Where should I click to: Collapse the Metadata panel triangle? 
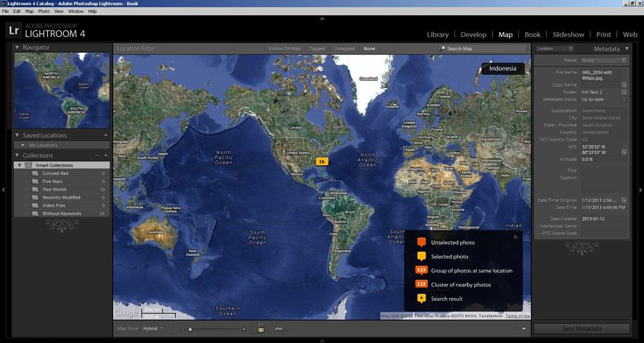click(627, 49)
